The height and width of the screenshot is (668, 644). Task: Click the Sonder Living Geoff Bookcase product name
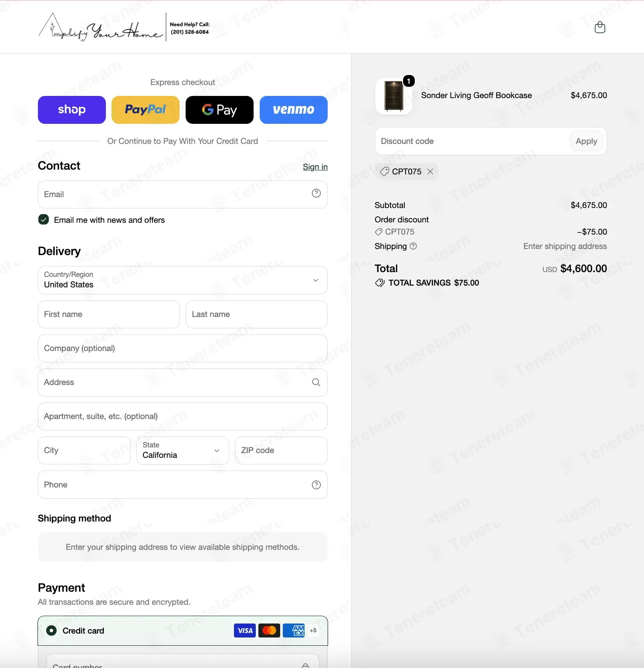pos(476,95)
